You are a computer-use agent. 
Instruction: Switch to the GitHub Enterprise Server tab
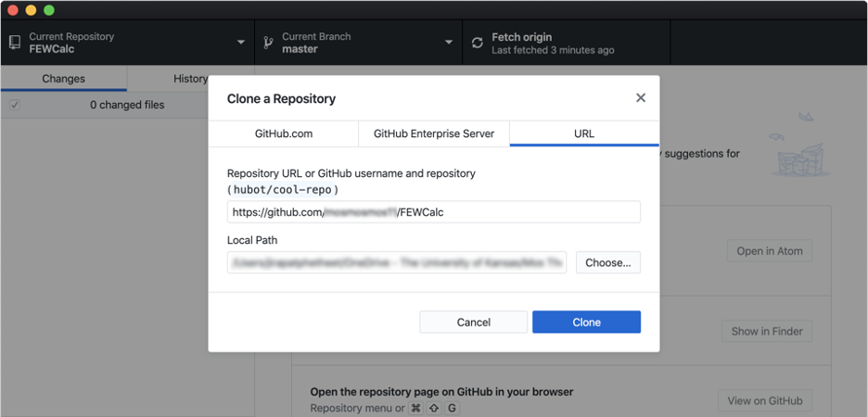434,133
